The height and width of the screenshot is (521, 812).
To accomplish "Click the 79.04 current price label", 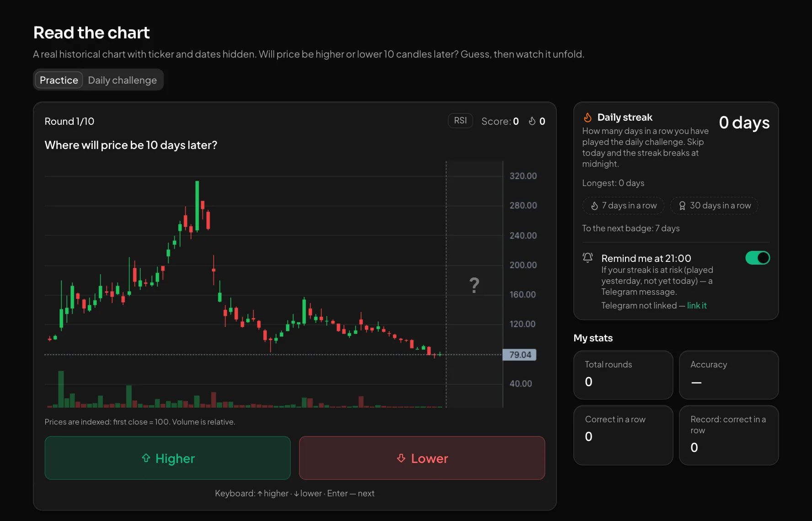I will coord(520,355).
